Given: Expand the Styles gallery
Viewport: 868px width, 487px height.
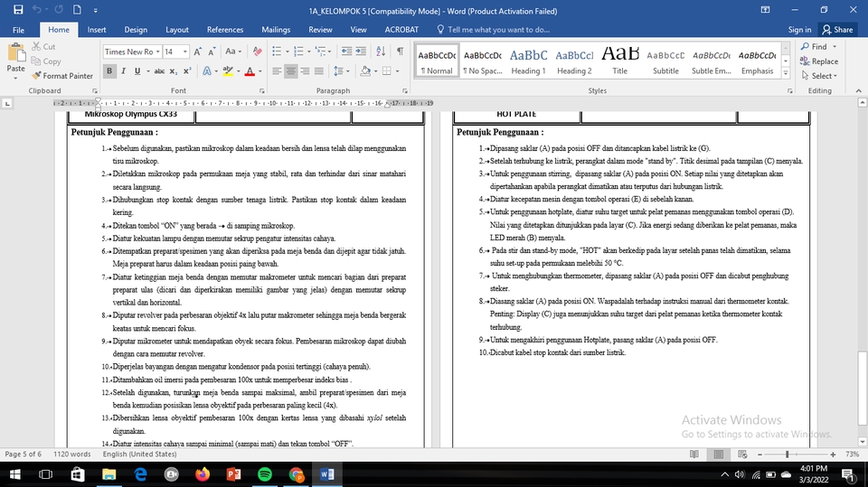Looking at the screenshot, I should tap(786, 72).
